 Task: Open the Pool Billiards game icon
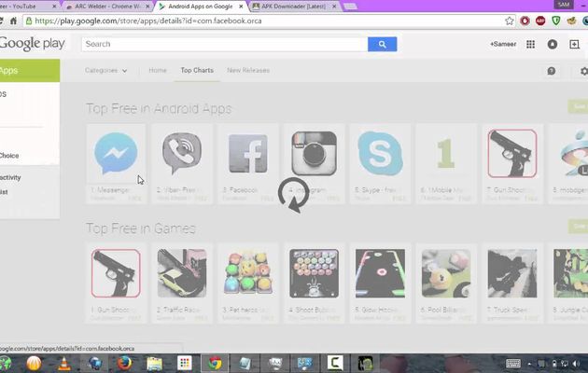coord(446,273)
